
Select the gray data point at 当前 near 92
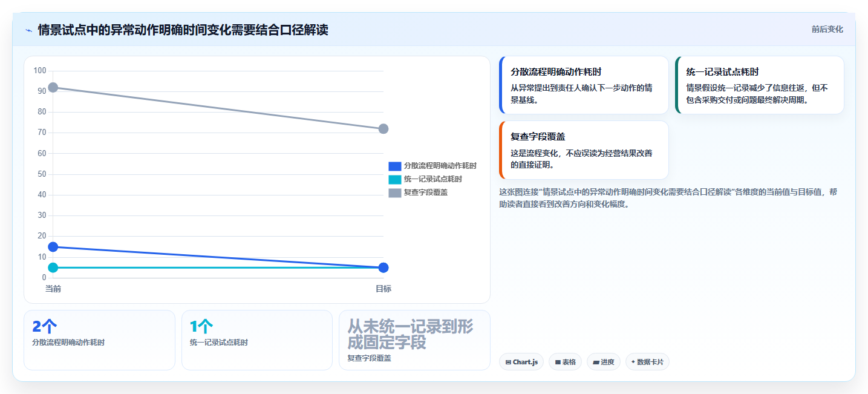[x=53, y=87]
